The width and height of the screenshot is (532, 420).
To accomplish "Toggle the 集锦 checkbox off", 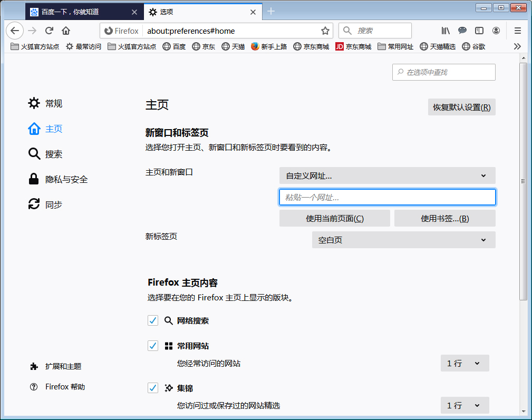I will point(153,387).
